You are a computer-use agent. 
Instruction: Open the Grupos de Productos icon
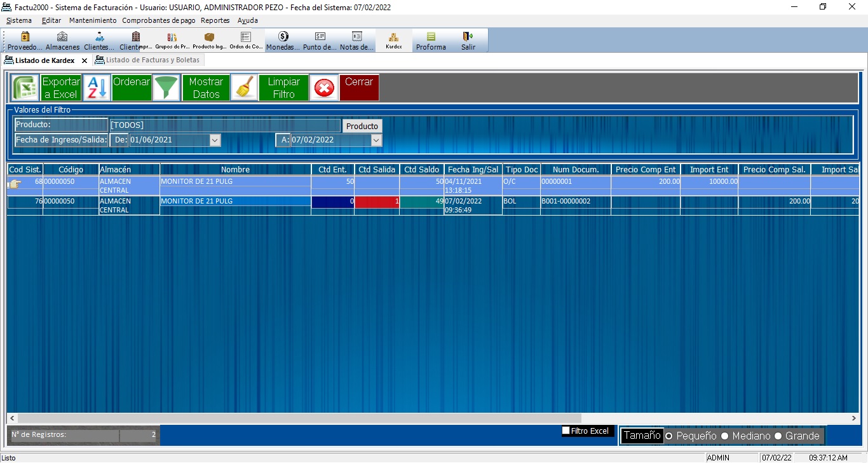(172, 41)
